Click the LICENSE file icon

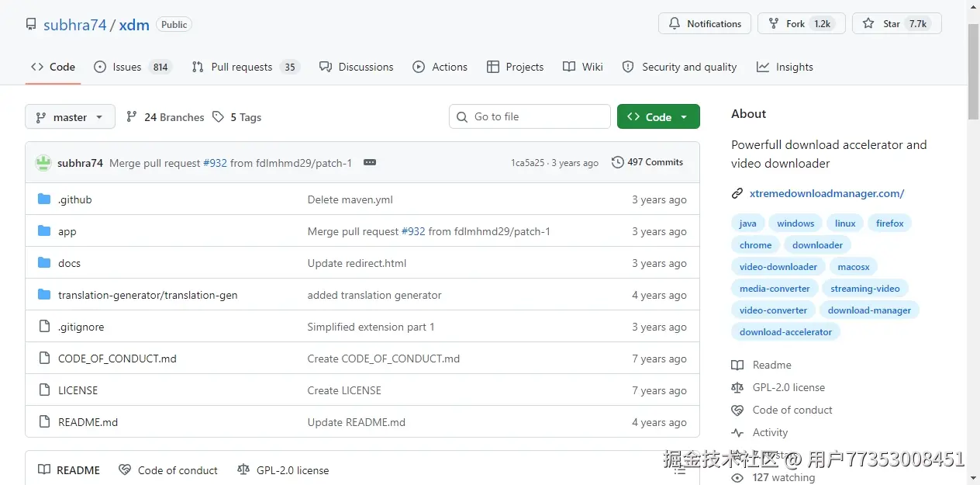[44, 390]
